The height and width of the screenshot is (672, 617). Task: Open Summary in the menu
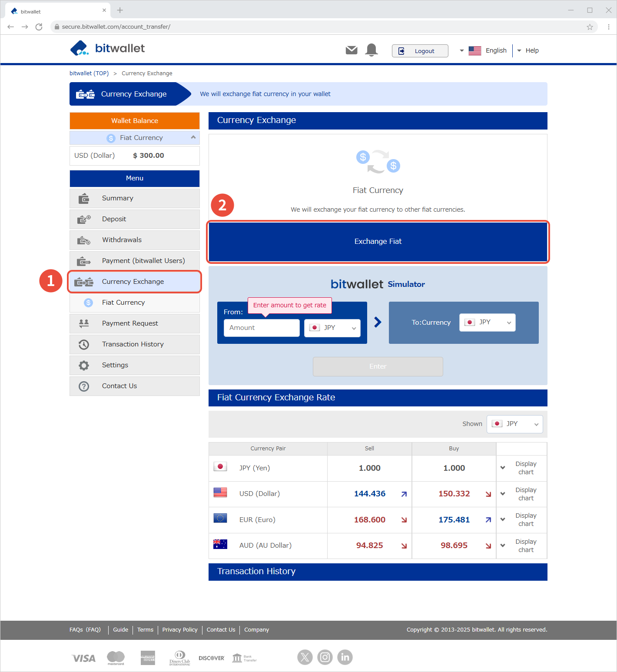point(135,198)
